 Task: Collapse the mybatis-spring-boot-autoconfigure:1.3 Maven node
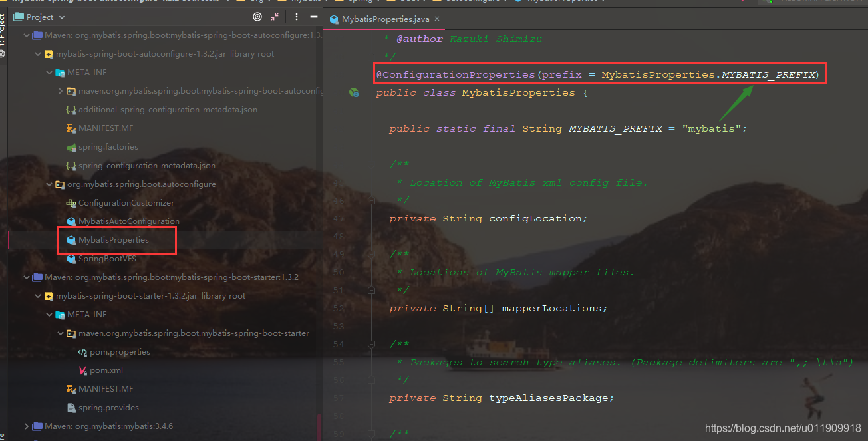pyautogui.click(x=27, y=35)
